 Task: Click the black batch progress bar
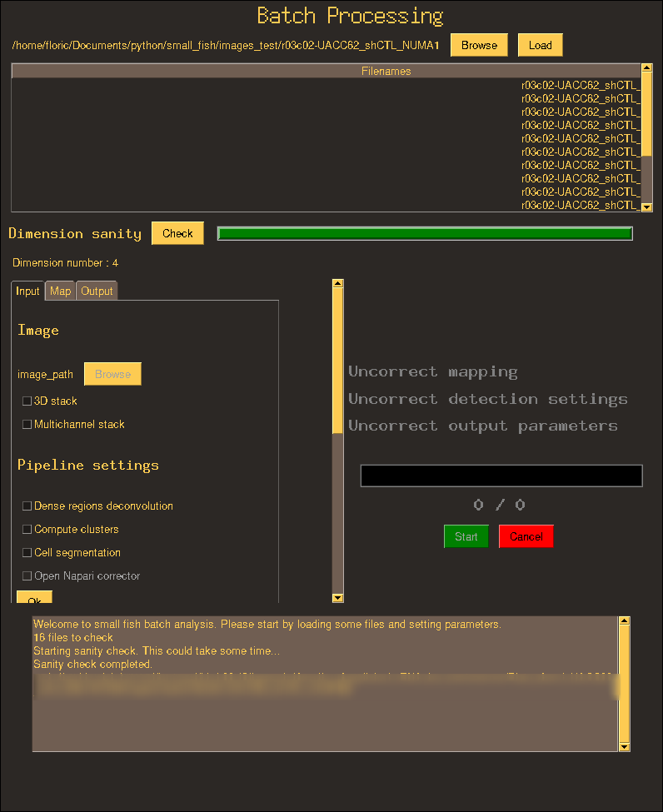click(x=501, y=476)
